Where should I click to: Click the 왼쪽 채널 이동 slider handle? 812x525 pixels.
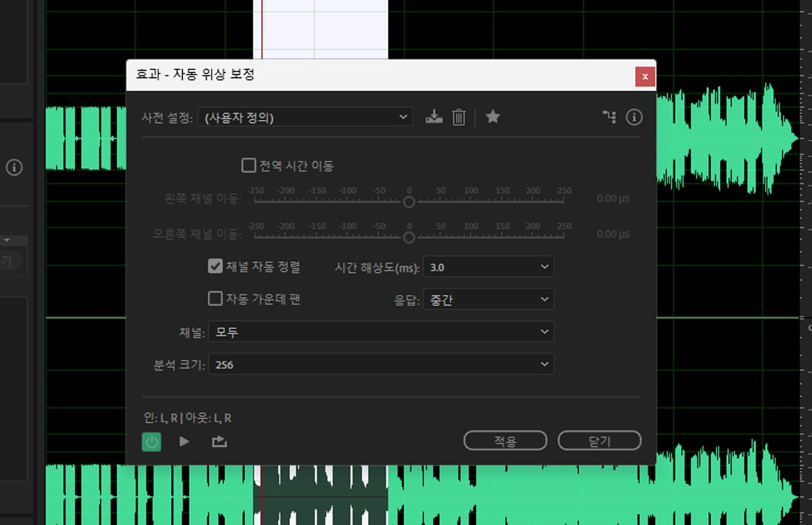coord(409,201)
